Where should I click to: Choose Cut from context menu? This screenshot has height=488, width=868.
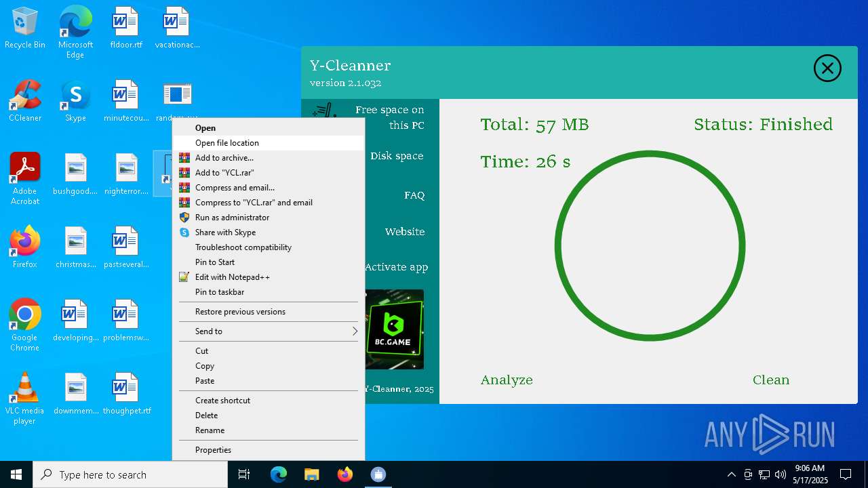pos(269,351)
